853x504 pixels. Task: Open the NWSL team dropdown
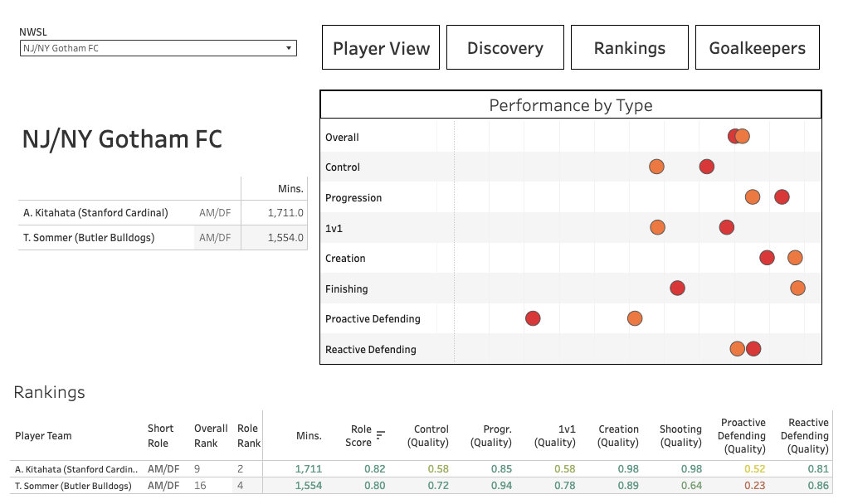(158, 48)
